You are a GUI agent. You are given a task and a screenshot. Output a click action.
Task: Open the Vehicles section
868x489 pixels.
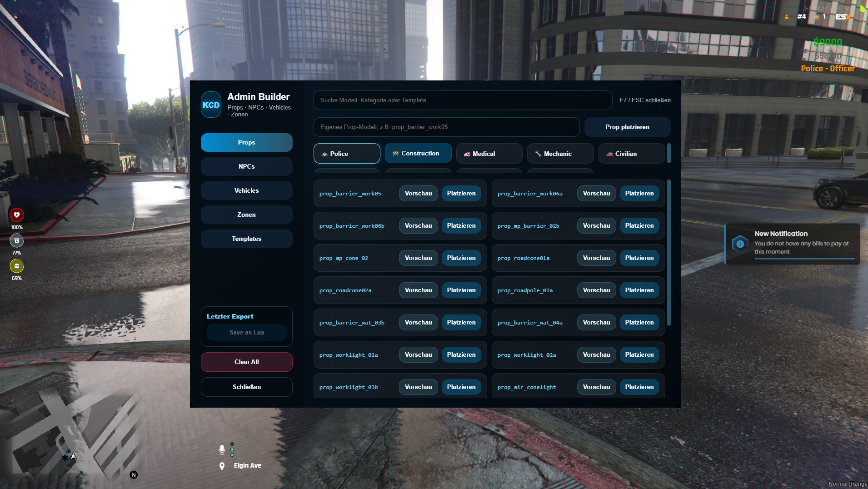247,191
